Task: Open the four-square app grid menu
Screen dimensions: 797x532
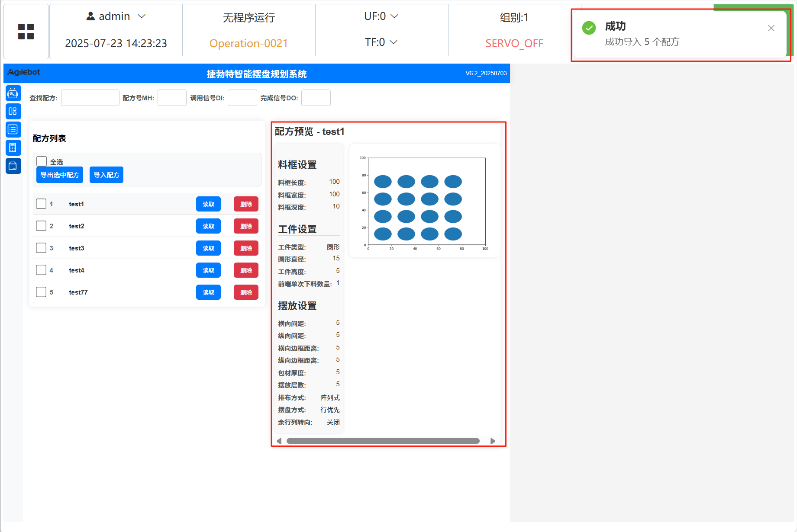Action: (x=26, y=32)
